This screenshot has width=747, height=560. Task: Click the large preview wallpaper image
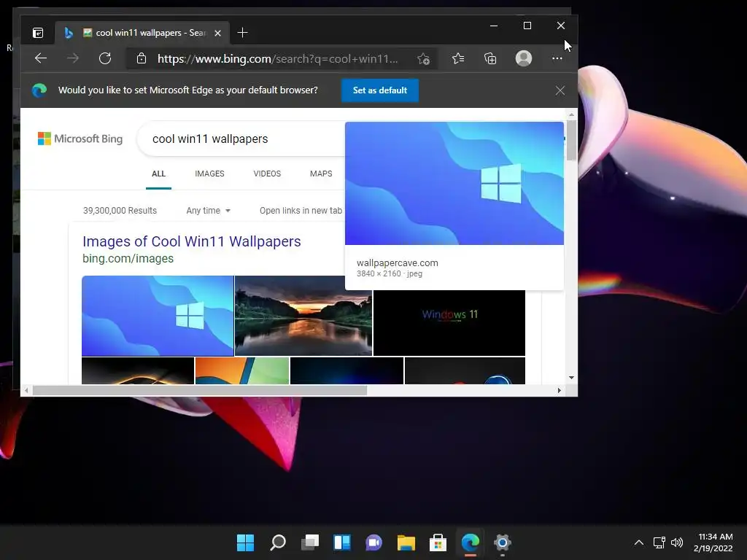click(x=454, y=183)
